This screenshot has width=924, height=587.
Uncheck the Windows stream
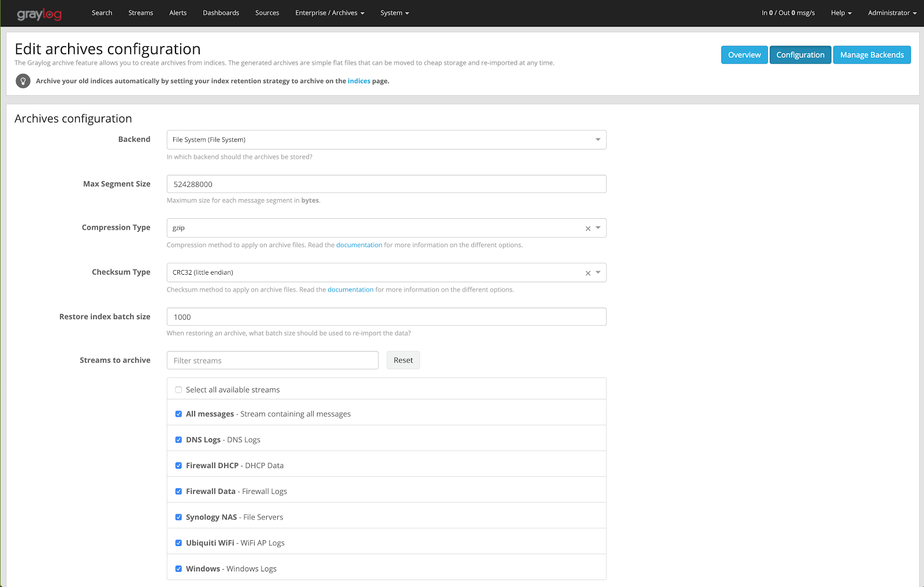[x=178, y=569]
